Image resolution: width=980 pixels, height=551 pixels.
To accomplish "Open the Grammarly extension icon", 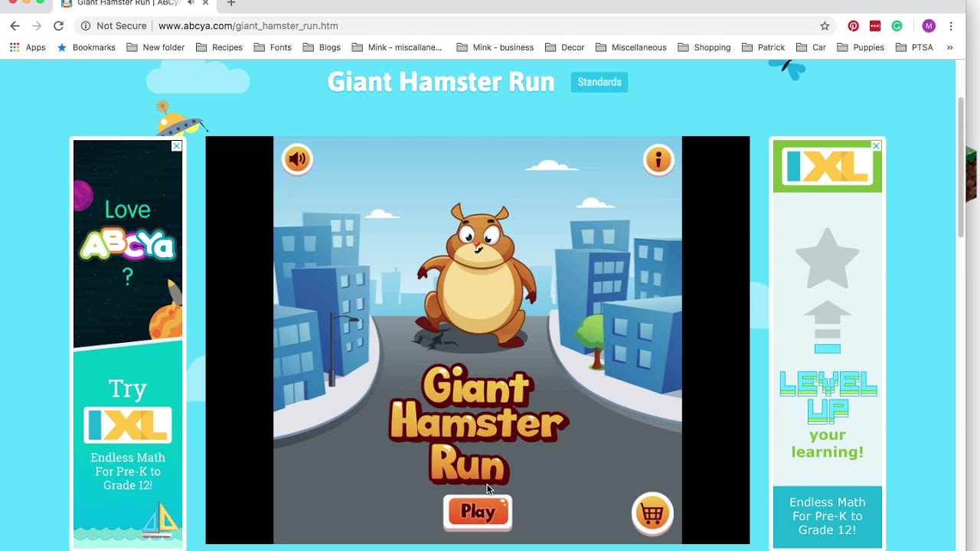I will (x=897, y=26).
